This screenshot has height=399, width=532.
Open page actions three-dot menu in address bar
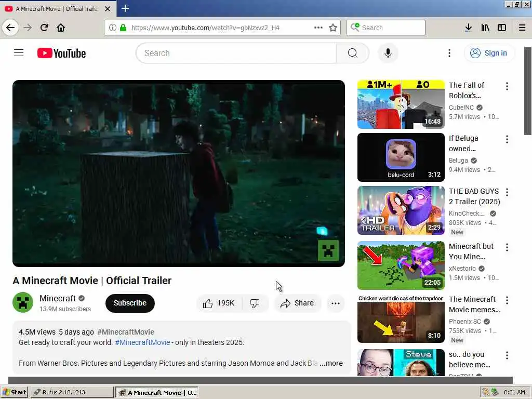pyautogui.click(x=318, y=28)
